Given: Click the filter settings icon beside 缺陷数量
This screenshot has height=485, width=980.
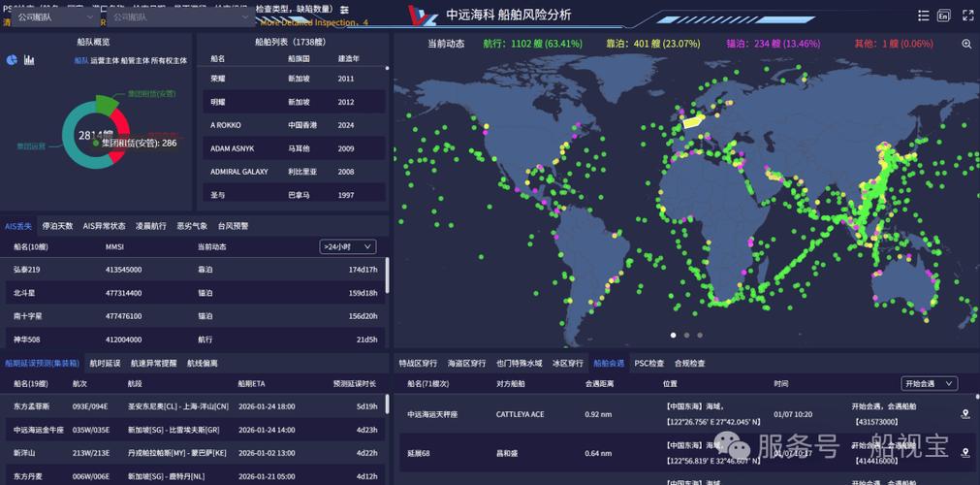Looking at the screenshot, I should tap(344, 10).
